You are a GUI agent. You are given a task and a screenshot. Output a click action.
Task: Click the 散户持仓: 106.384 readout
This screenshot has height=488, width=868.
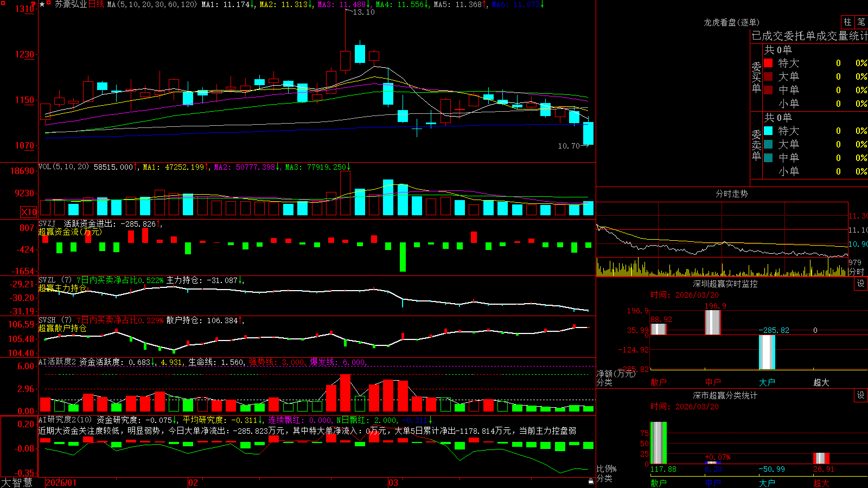tap(202, 320)
